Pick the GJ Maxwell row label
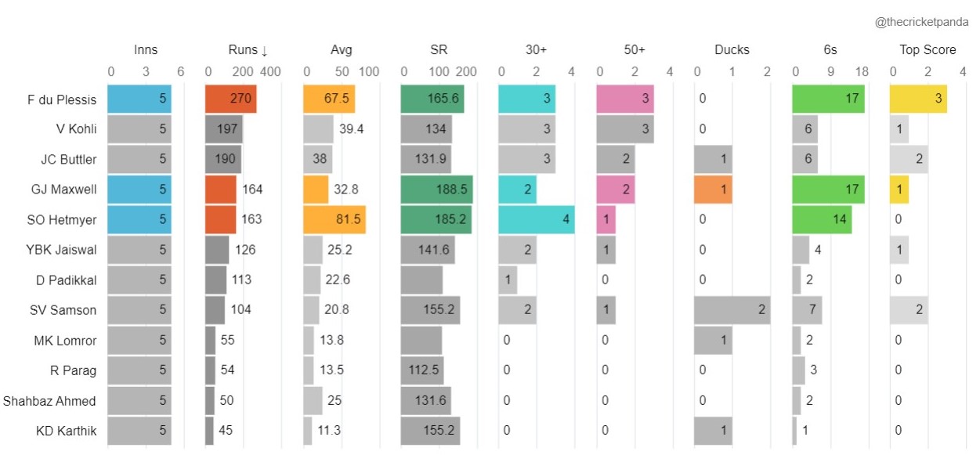Screen dimensions: 980x455 point(65,190)
